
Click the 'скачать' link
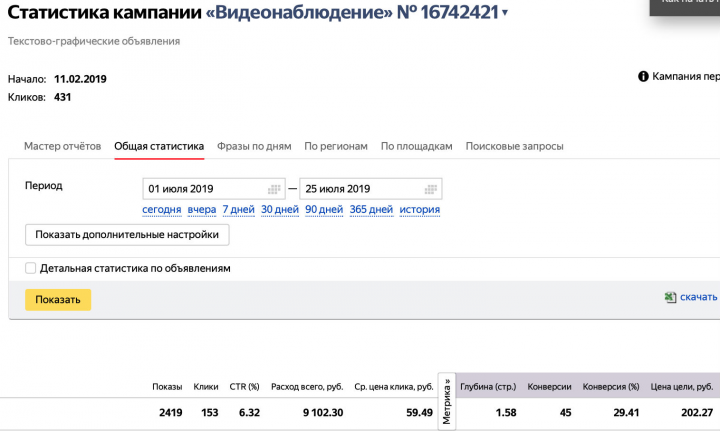pyautogui.click(x=698, y=297)
